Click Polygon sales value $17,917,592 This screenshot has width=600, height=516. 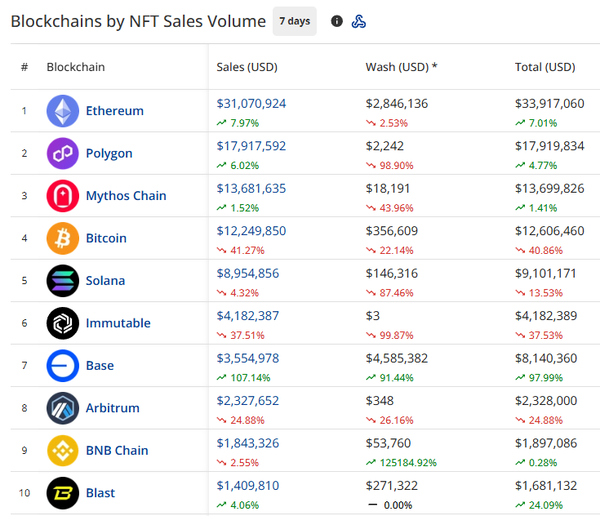point(251,146)
